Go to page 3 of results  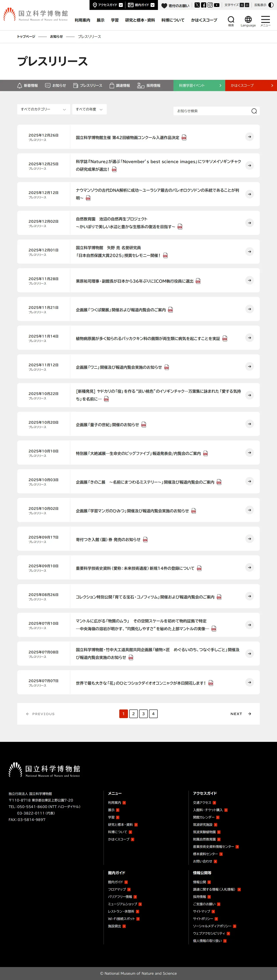[143, 714]
